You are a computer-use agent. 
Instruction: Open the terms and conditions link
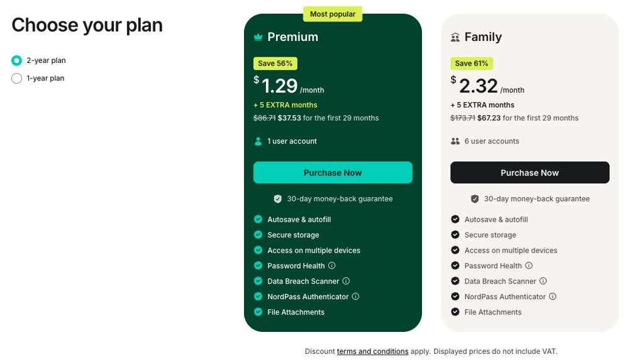point(372,351)
